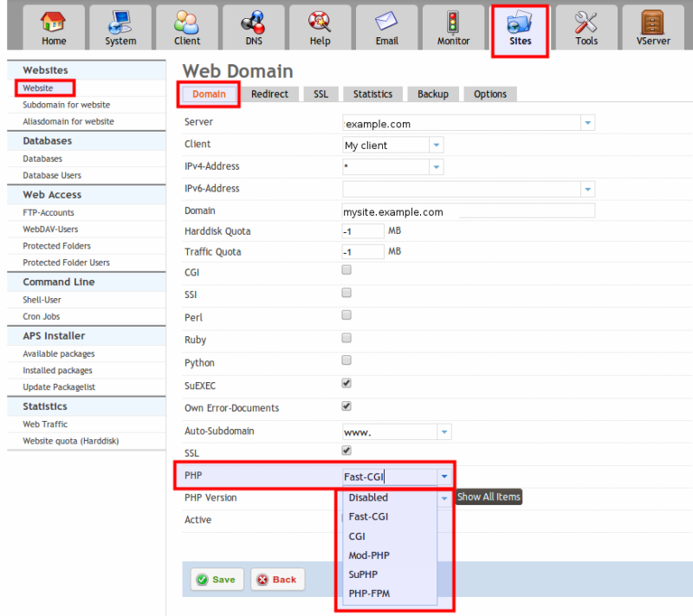The image size is (693, 616).
Task: Open the Email envelope icon
Action: coord(386,23)
